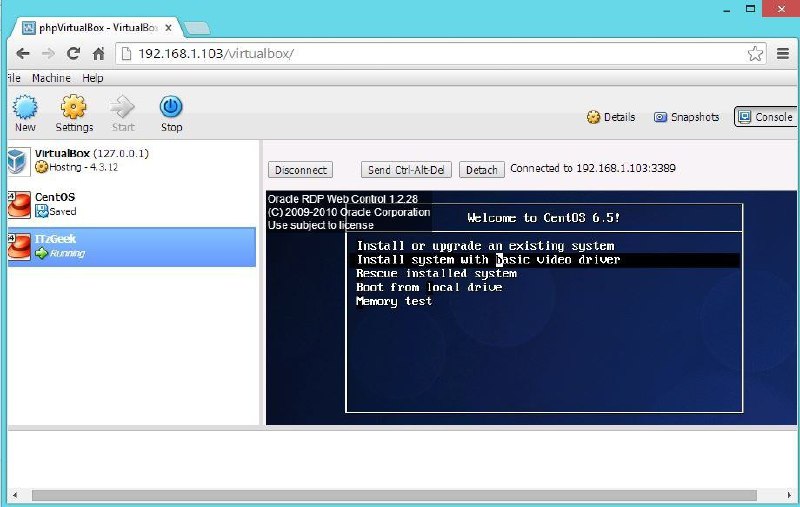Viewport: 800px width, 507px height.
Task: Stop the running machine with Stop icon
Action: pos(171,107)
